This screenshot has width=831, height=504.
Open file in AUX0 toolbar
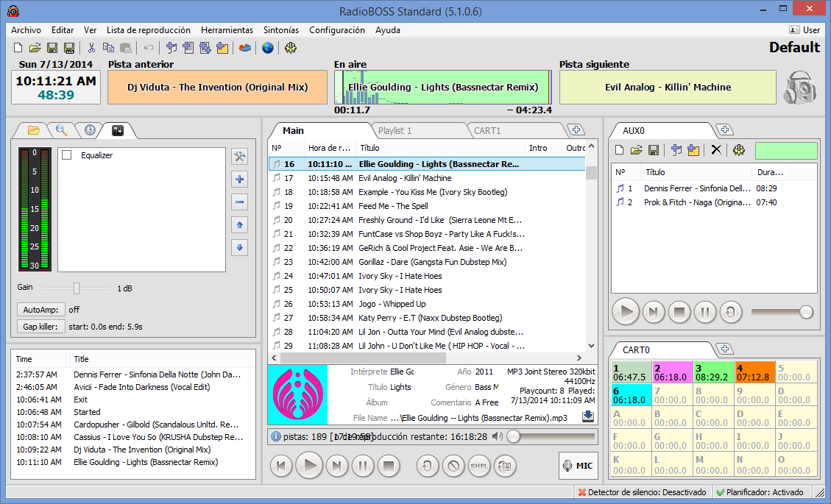click(636, 150)
